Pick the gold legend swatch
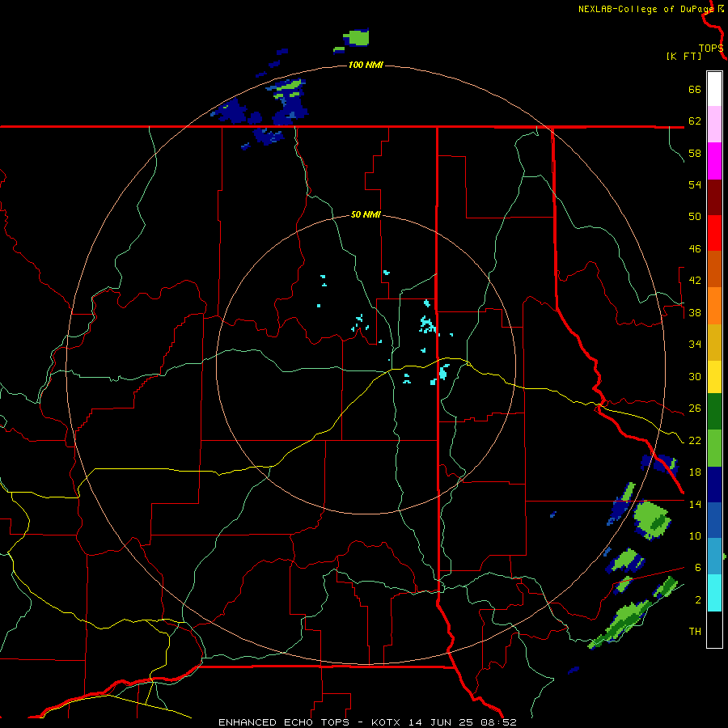Screen dimensions: 728x728 click(x=714, y=342)
